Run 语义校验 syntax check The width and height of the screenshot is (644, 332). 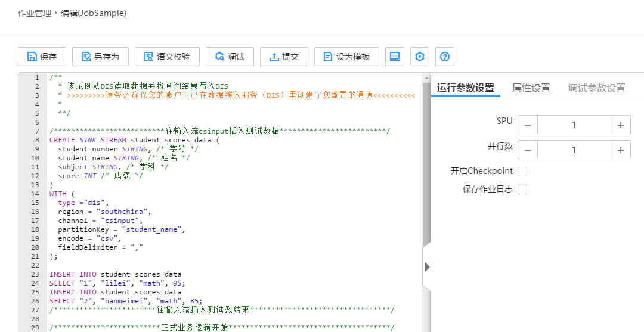167,57
